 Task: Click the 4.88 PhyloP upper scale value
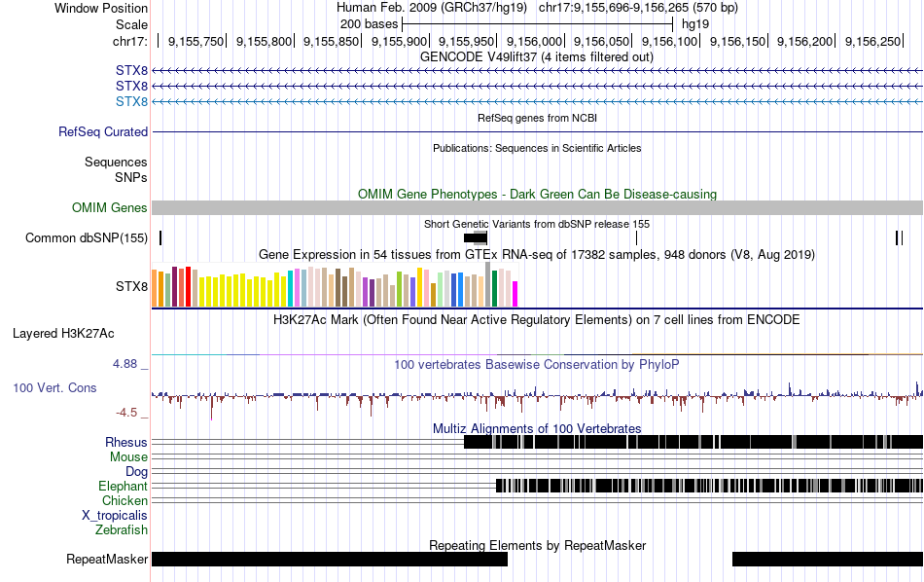pyautogui.click(x=124, y=364)
